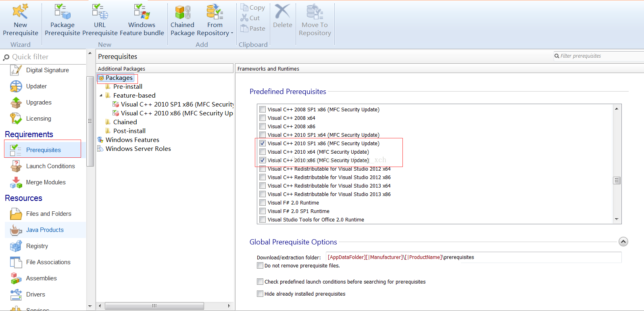The height and width of the screenshot is (311, 644).
Task: Check Visual C++ 2008 SP1 x86 (MFC Security Update)
Action: (x=263, y=109)
